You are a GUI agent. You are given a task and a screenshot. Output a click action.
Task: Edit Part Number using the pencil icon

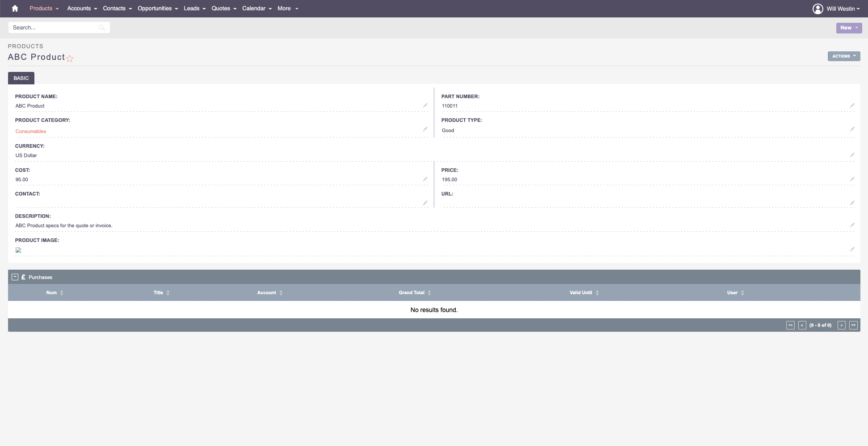pyautogui.click(x=852, y=106)
